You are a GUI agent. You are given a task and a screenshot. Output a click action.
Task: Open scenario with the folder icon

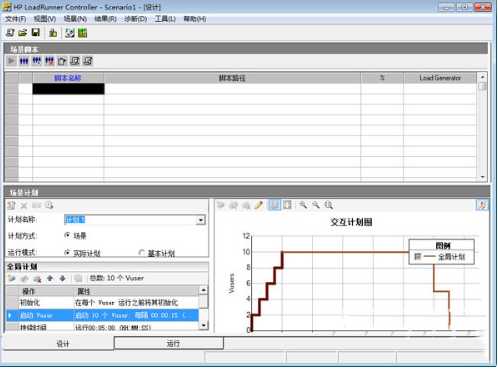23,33
